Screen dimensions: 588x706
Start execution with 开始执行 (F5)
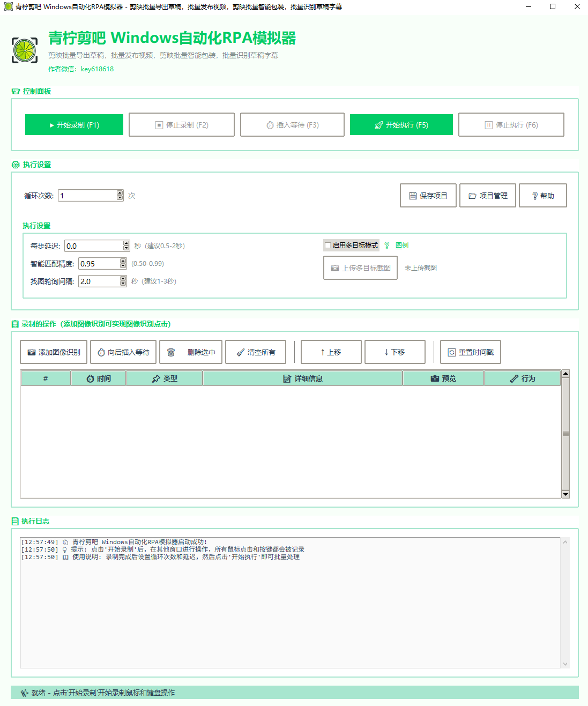click(x=401, y=125)
